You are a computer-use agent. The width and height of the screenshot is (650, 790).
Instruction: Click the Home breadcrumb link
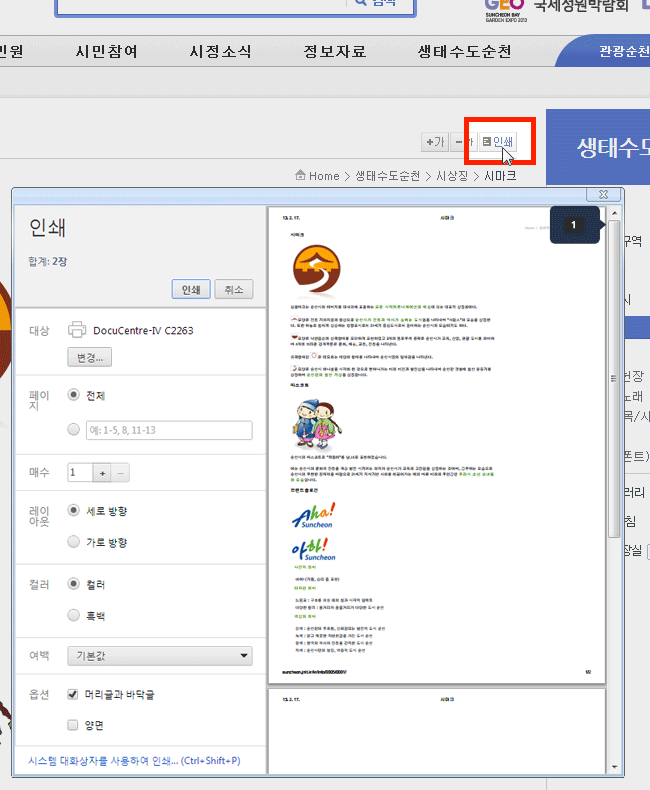pyautogui.click(x=324, y=176)
